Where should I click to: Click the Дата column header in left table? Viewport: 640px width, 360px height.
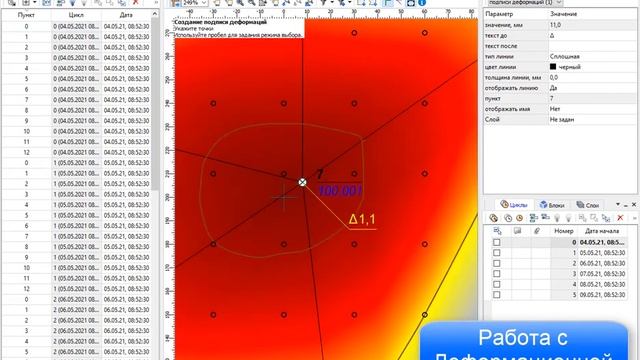(126, 15)
